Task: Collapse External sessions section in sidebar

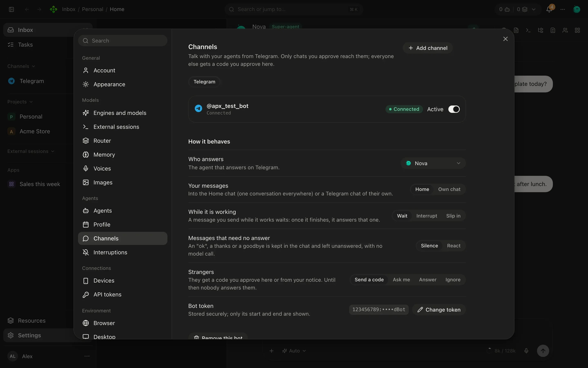Action: click(31, 151)
